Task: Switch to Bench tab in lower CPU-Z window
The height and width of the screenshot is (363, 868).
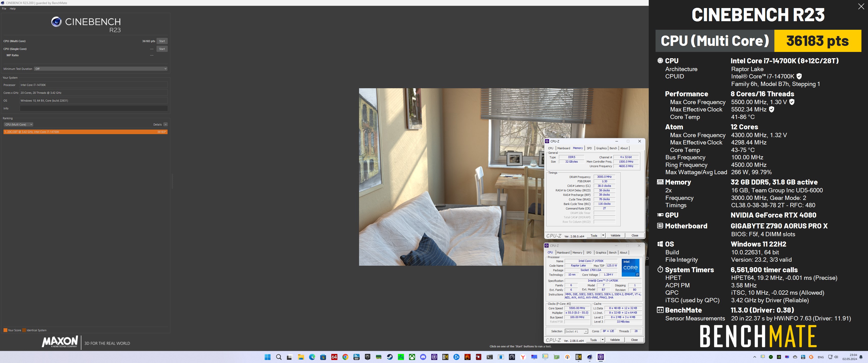Action: point(613,253)
